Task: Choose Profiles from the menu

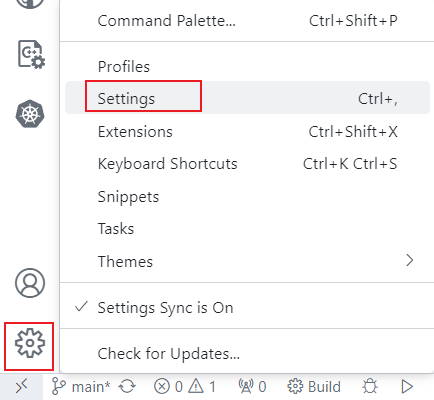Action: (x=247, y=66)
